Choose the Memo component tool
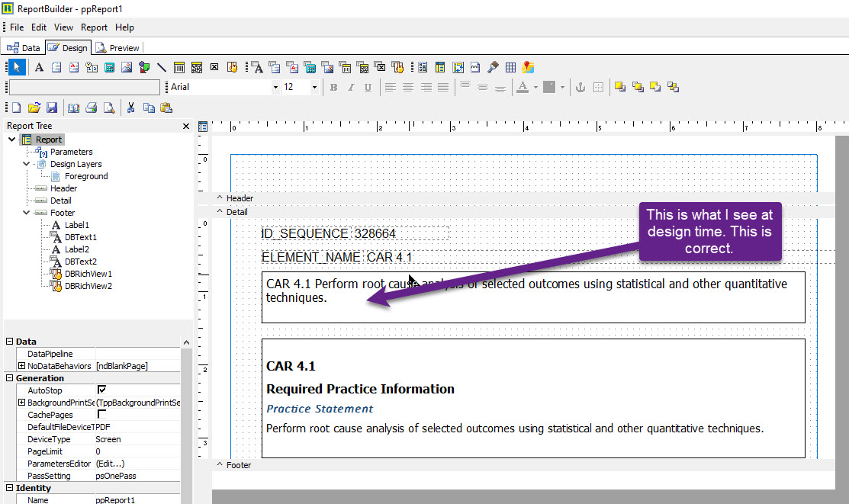 [x=56, y=67]
